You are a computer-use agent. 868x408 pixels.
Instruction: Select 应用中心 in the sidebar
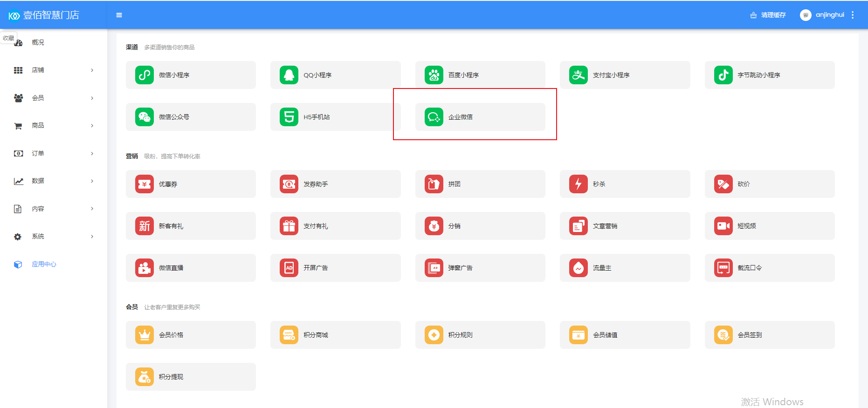tap(43, 264)
